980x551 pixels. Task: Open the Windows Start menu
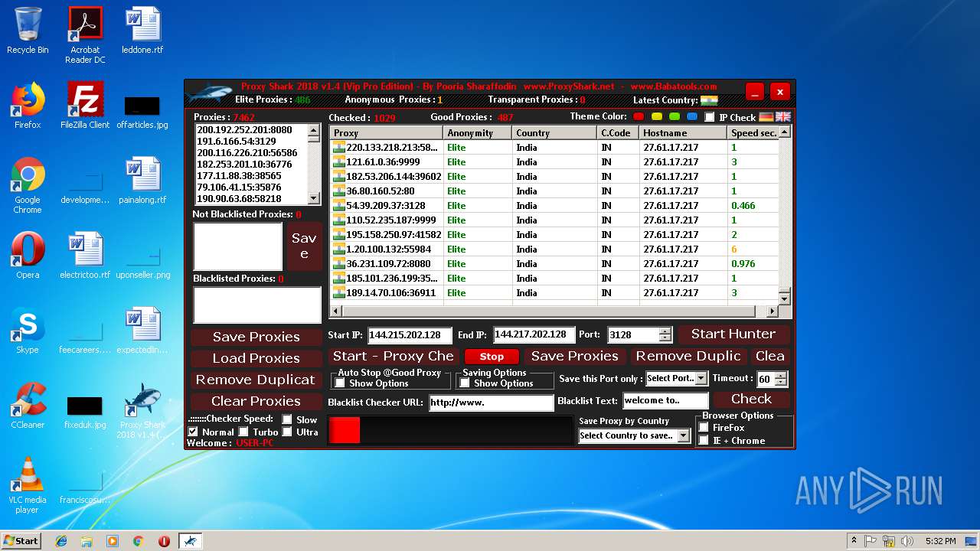(x=21, y=541)
